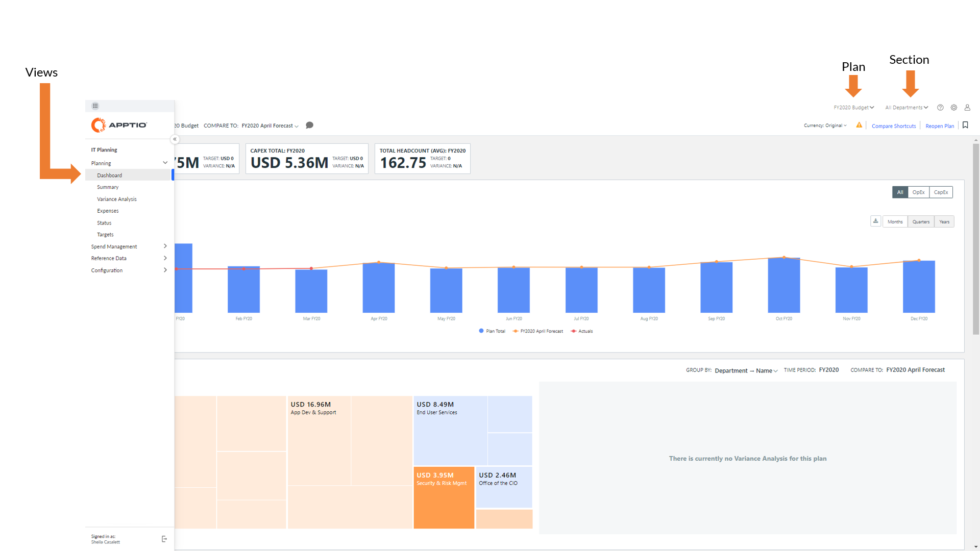The width and height of the screenshot is (980, 551).
Task: Switch the chart filter to CapEx
Action: [x=941, y=192]
